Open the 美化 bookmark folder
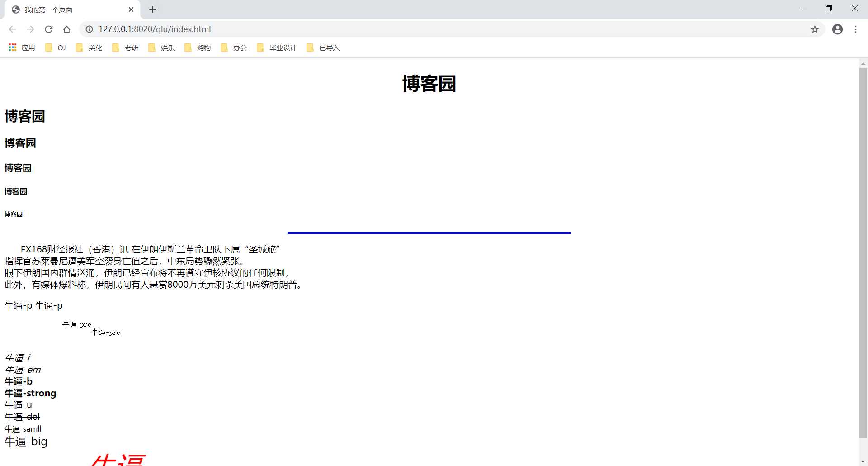 click(89, 48)
